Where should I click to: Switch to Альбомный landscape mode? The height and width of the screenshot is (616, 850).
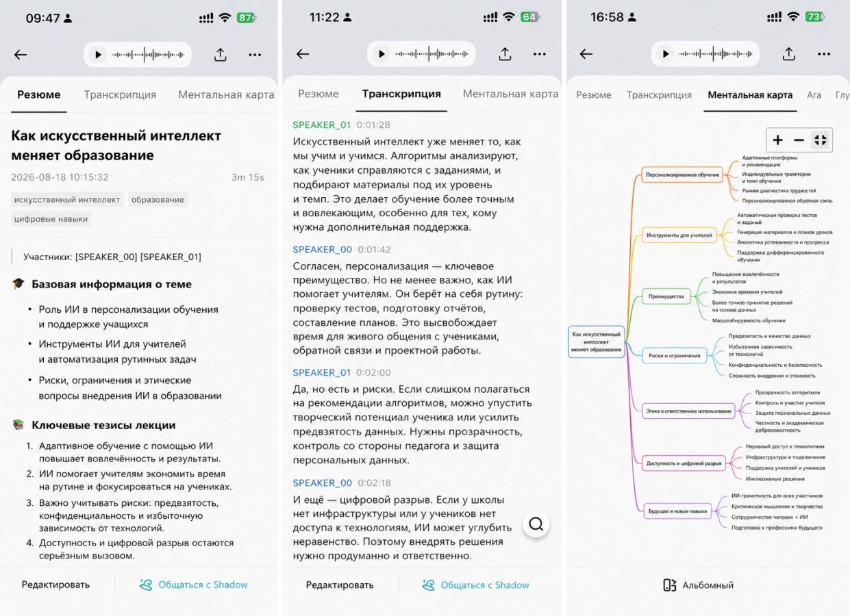click(x=699, y=585)
